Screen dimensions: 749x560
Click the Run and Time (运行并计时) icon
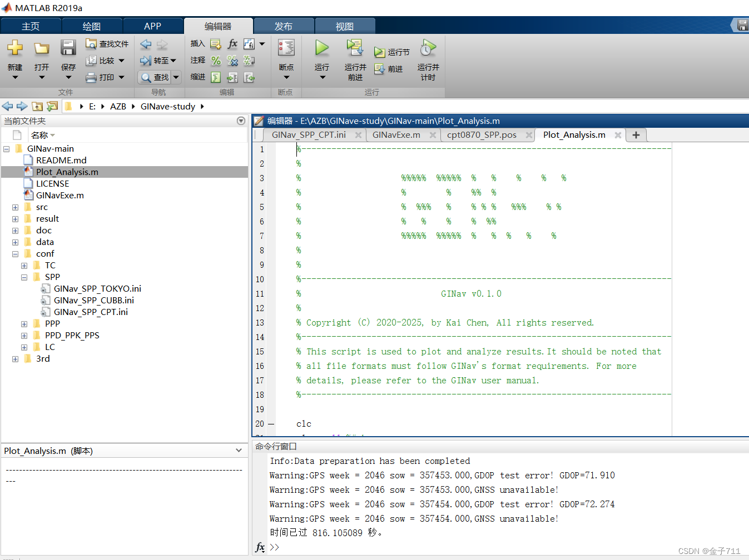(x=428, y=48)
